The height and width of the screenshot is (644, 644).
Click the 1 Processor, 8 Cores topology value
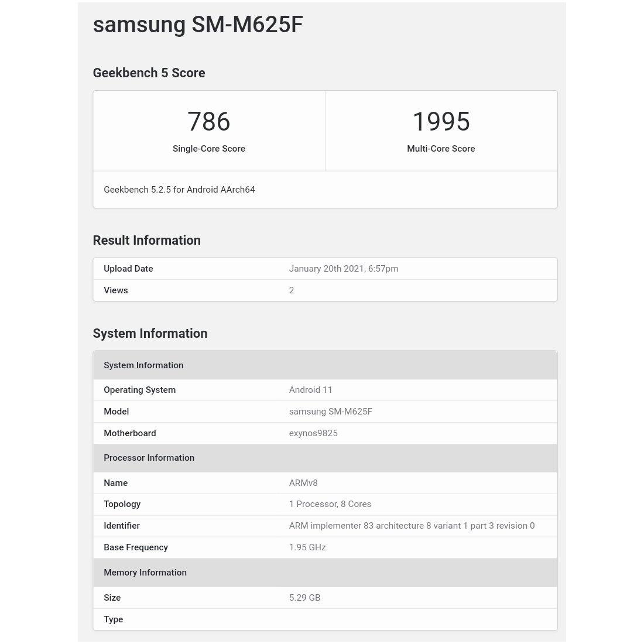(x=330, y=504)
